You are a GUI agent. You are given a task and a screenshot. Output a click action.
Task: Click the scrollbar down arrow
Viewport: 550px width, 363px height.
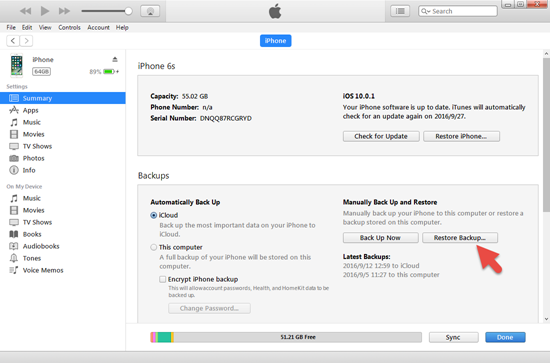pyautogui.click(x=546, y=319)
